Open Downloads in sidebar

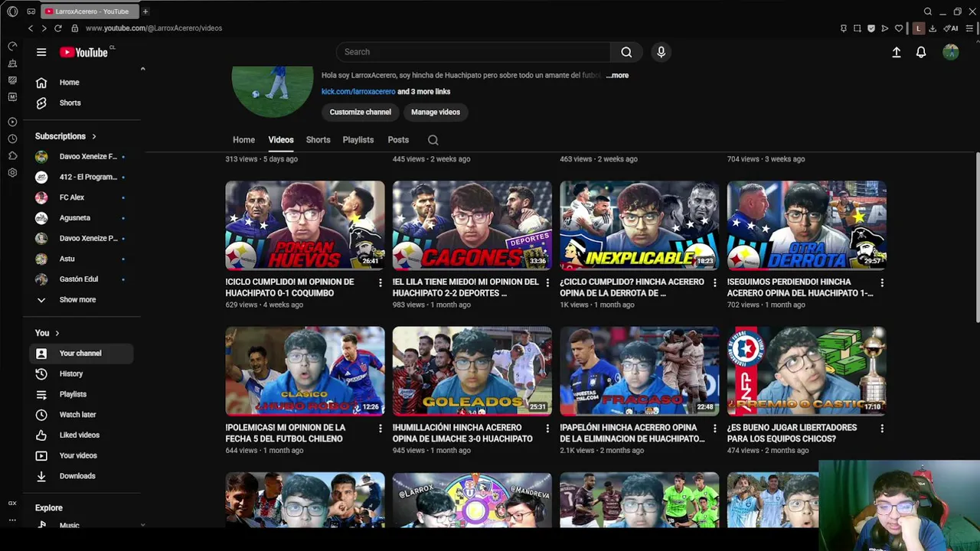tap(81, 476)
